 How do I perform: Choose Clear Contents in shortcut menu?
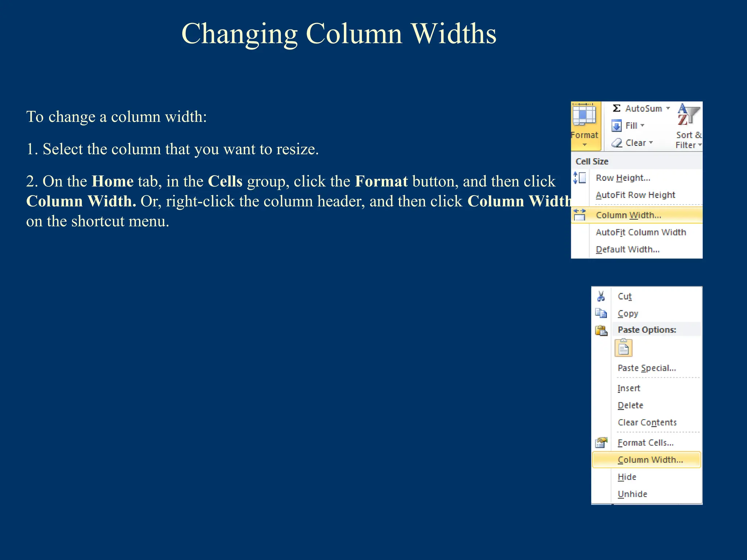coord(647,423)
